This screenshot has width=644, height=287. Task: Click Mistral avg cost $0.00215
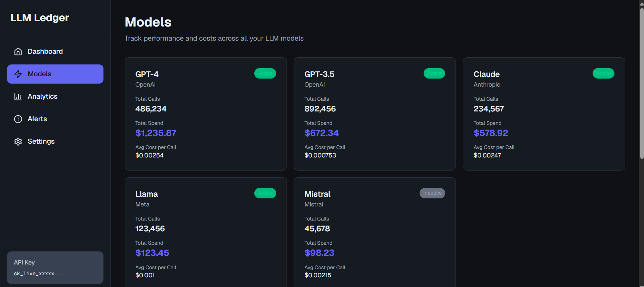pyautogui.click(x=318, y=275)
